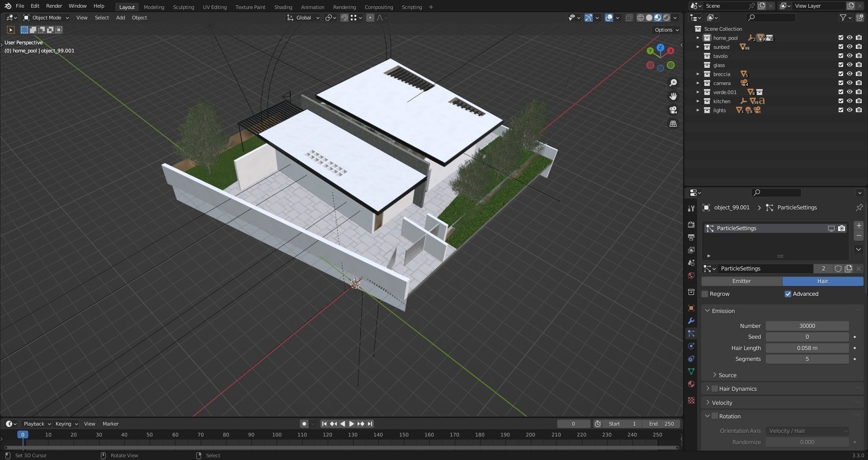Enable the Hair Dynamics checkbox

[x=715, y=389]
